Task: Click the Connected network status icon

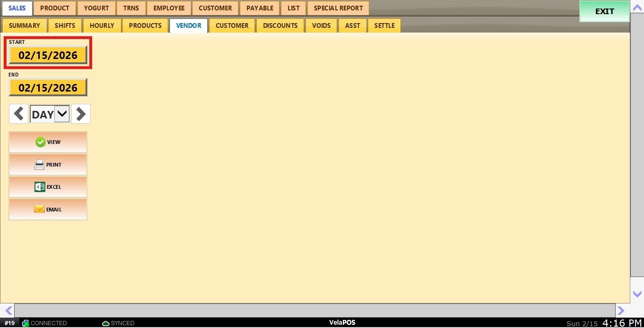Action: pyautogui.click(x=25, y=323)
